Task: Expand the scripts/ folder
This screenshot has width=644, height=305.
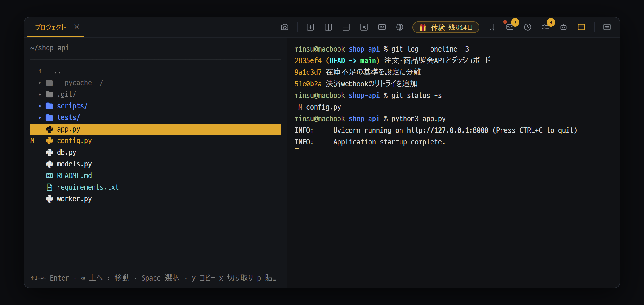Action: [40, 106]
